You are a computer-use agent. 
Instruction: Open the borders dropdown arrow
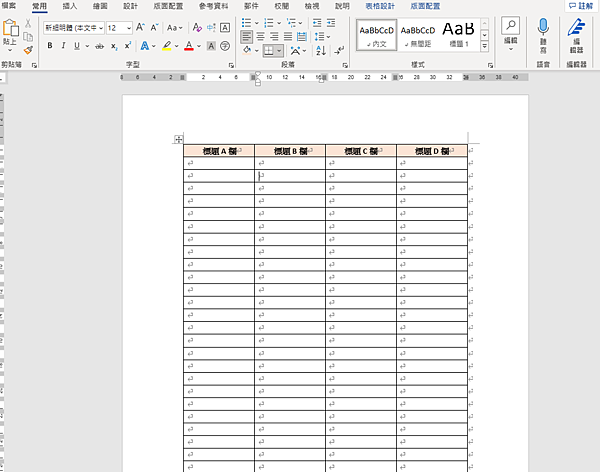(279, 51)
